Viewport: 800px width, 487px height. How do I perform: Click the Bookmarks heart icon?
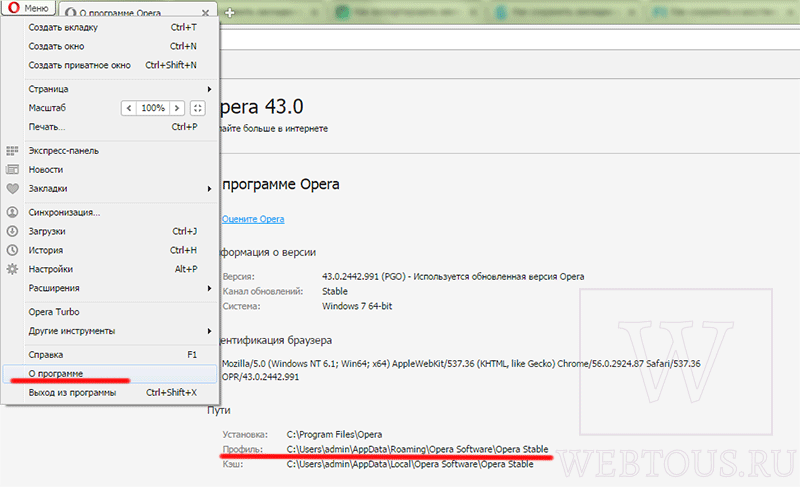(12, 188)
